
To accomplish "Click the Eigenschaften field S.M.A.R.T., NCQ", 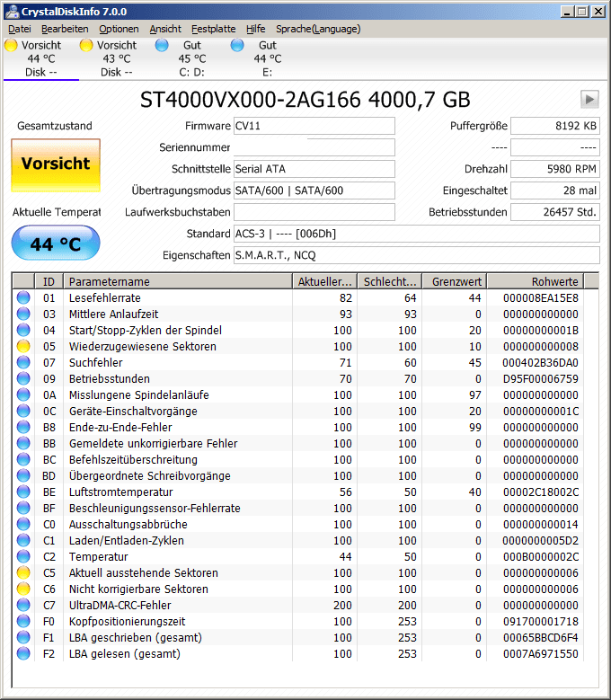I will point(416,255).
